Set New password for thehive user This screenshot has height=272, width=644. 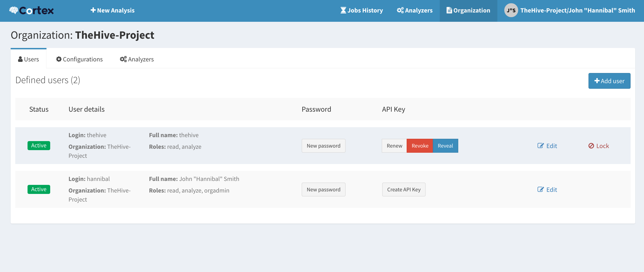click(x=323, y=146)
